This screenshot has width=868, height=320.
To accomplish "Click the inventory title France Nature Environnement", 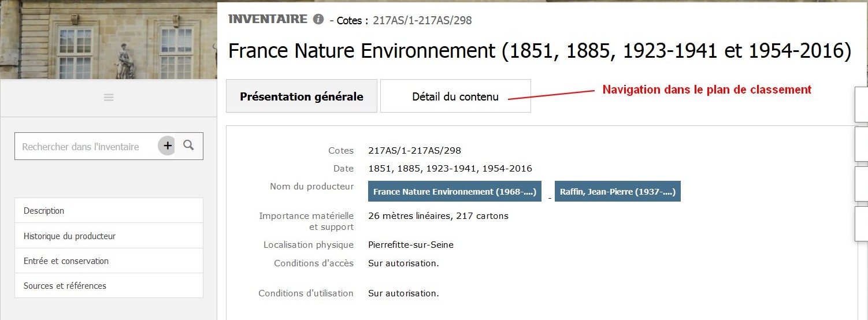I will click(x=540, y=51).
